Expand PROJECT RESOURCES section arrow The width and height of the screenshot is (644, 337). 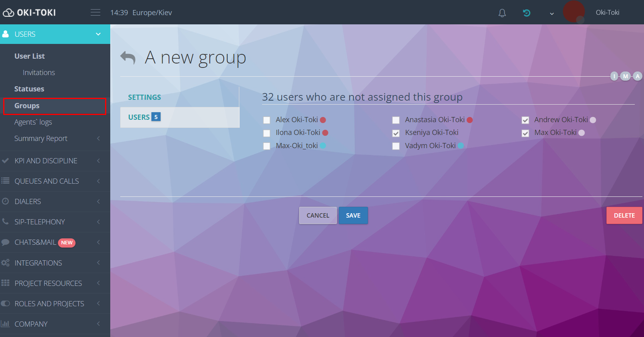[98, 283]
